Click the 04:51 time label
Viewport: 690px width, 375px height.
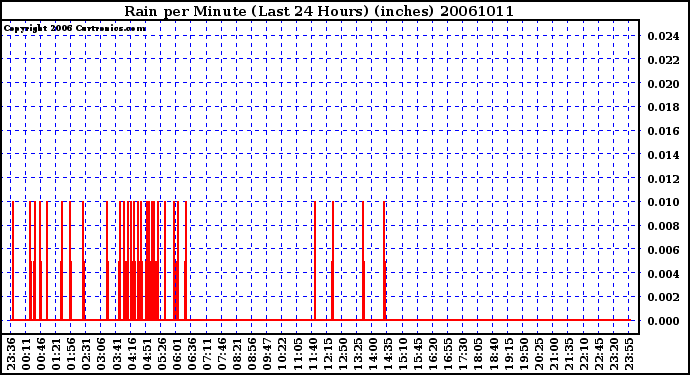(x=147, y=354)
